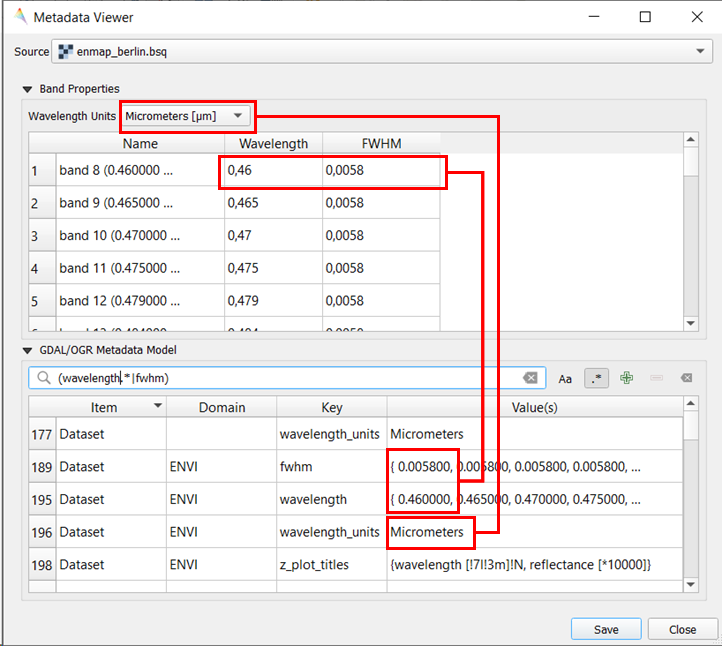
Task: Click wavelength value 0,46
Action: tap(274, 170)
